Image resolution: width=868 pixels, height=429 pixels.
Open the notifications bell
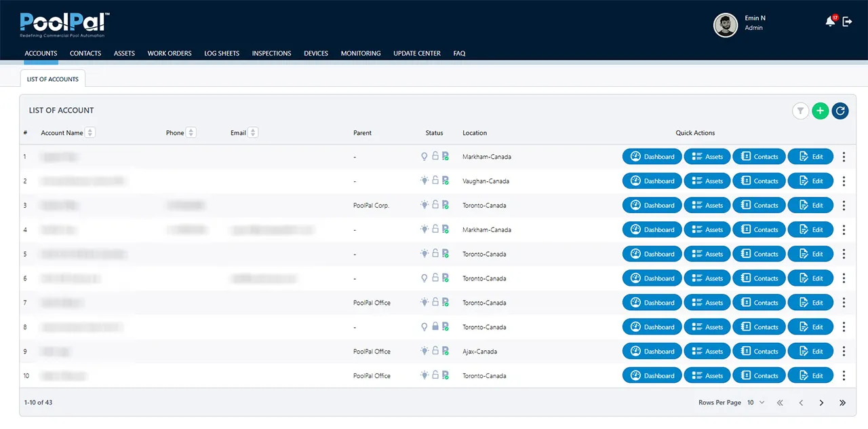tap(830, 22)
